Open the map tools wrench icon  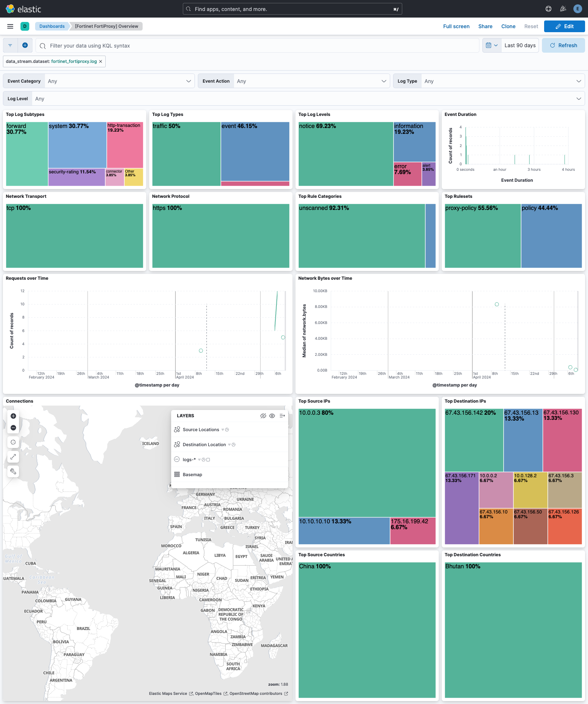[13, 471]
